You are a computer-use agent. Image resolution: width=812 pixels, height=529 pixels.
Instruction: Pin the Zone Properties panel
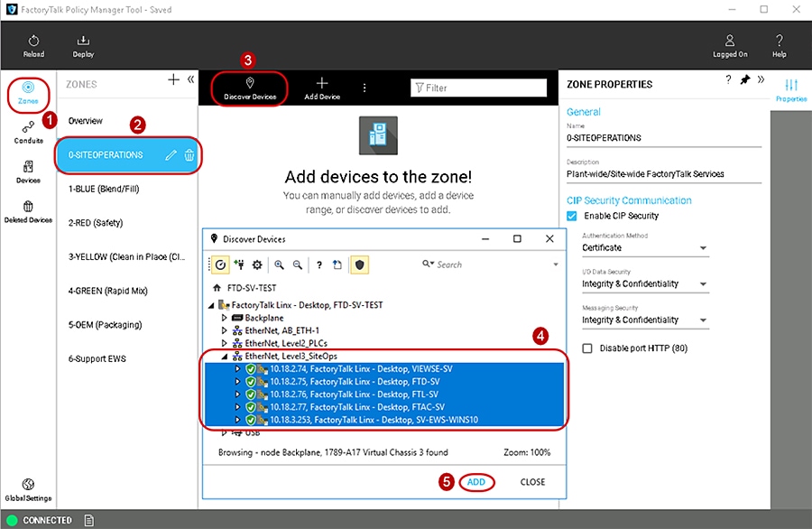pos(745,79)
